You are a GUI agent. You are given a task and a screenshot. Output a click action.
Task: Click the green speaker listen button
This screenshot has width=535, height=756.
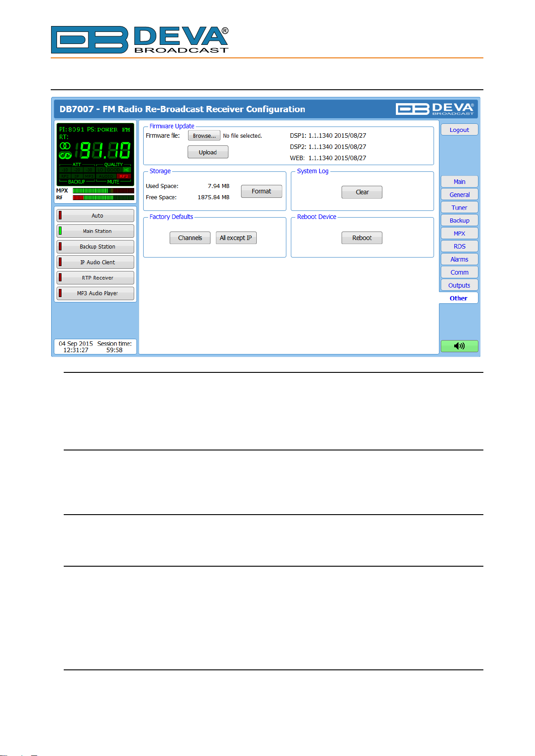point(459,346)
